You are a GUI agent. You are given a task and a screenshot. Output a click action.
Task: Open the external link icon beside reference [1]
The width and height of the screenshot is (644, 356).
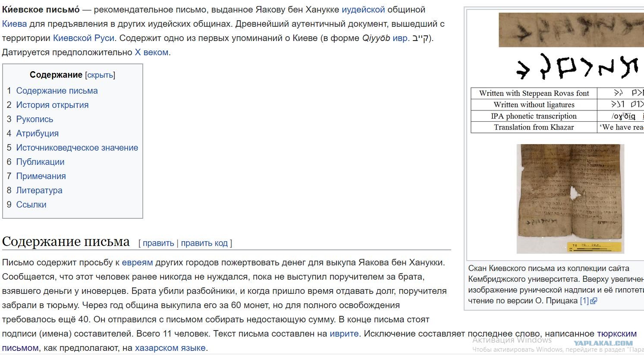point(594,301)
